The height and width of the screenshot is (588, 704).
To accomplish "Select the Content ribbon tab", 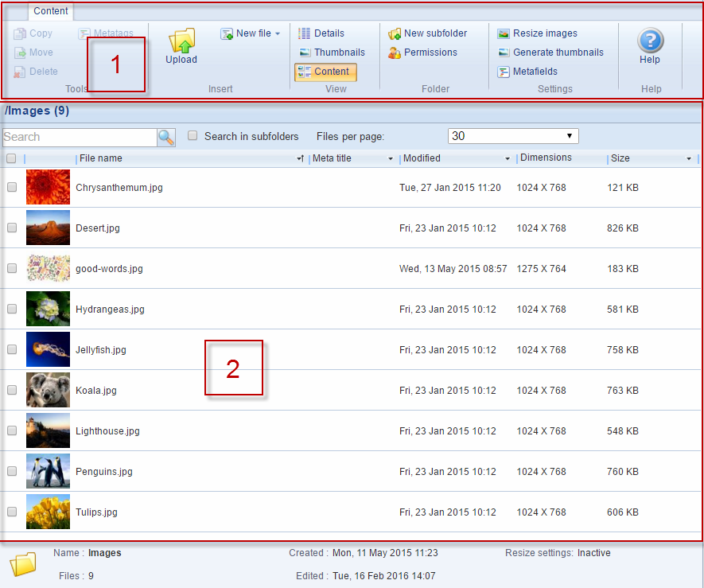I will point(51,11).
